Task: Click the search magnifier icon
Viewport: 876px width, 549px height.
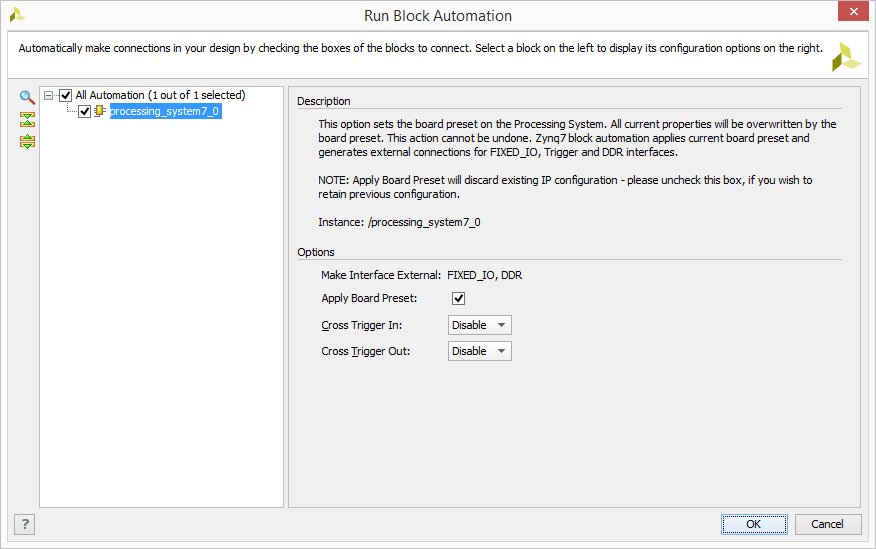Action: point(27,97)
